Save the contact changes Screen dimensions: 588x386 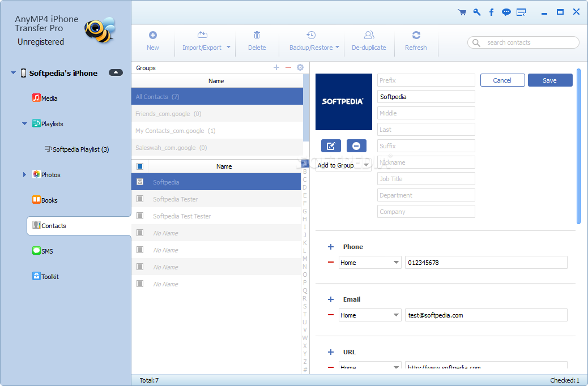click(550, 80)
